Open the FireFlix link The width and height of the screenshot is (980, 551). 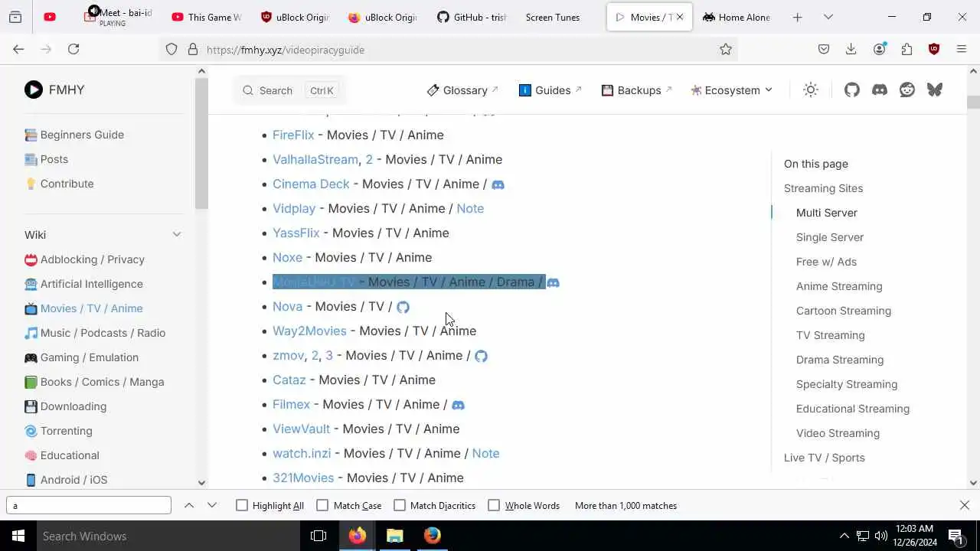pyautogui.click(x=293, y=135)
